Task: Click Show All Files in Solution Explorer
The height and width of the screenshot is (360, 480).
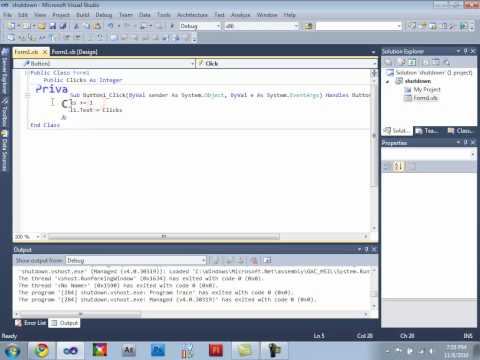Action: point(402,62)
